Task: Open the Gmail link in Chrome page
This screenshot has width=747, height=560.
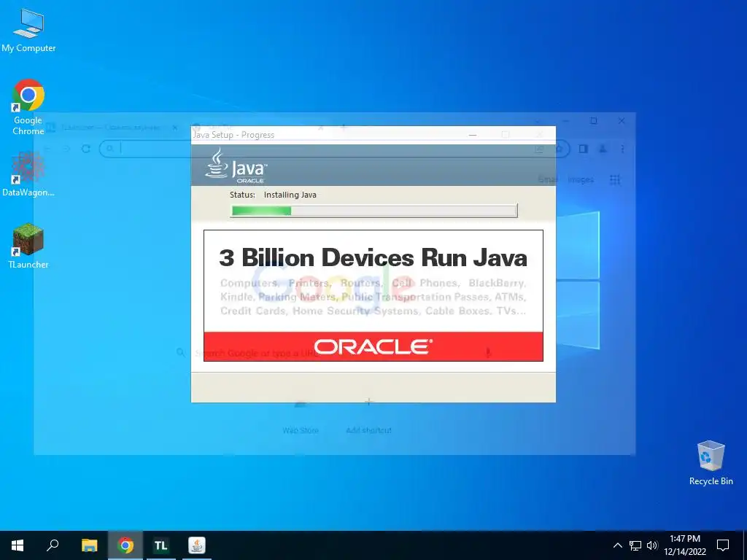Action: [x=548, y=179]
